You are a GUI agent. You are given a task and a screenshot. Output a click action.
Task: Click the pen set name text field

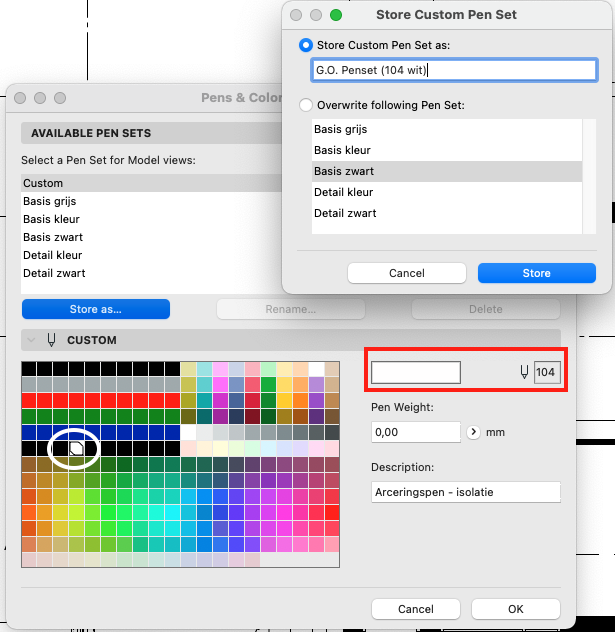[454, 70]
